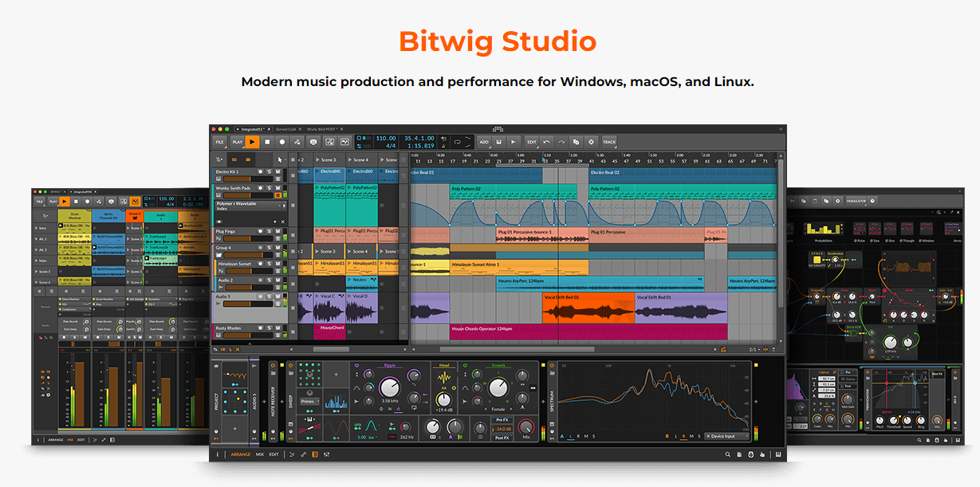Open the on-screen piano keyboard icon
The width and height of the screenshot is (980, 487).
pos(778,454)
